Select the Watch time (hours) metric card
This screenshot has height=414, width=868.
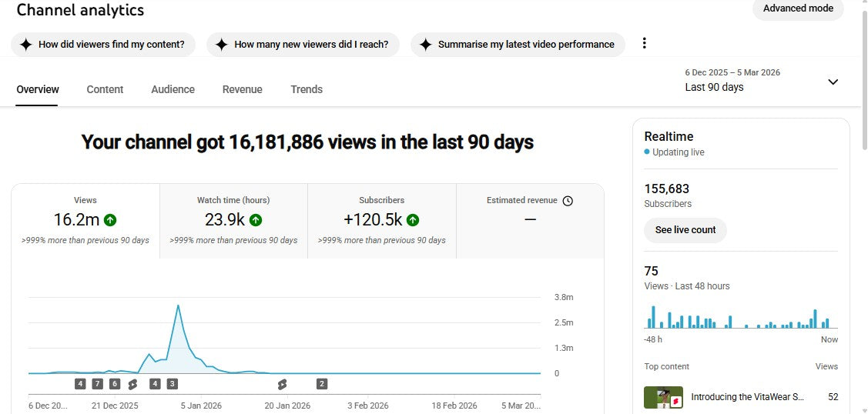click(233, 220)
